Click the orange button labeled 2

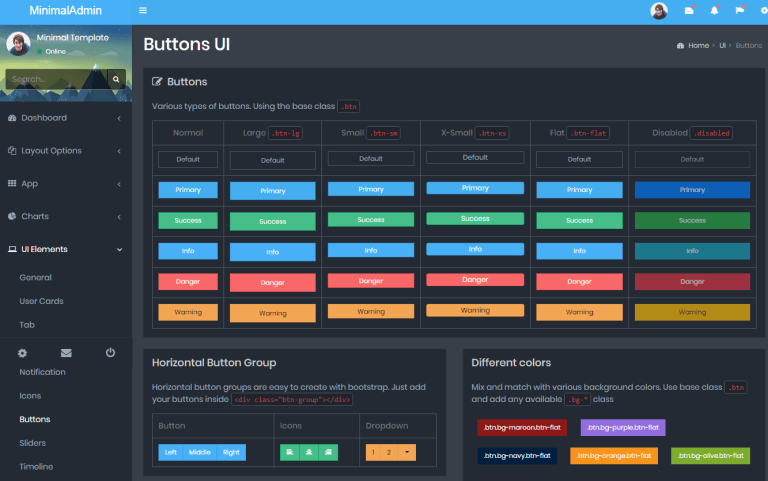(389, 452)
